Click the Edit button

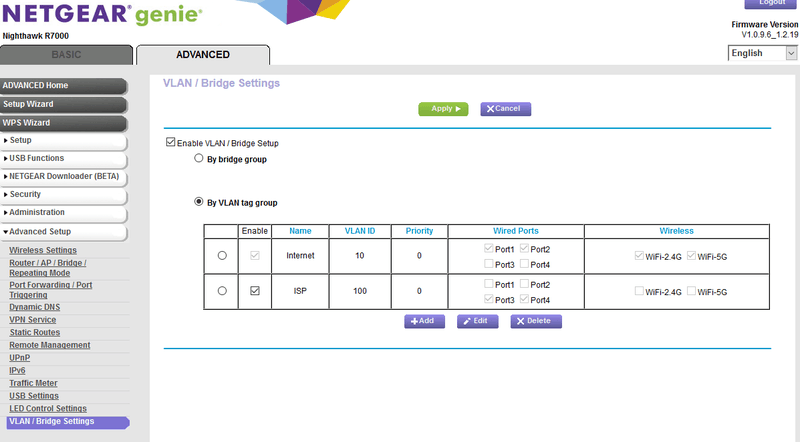click(478, 321)
